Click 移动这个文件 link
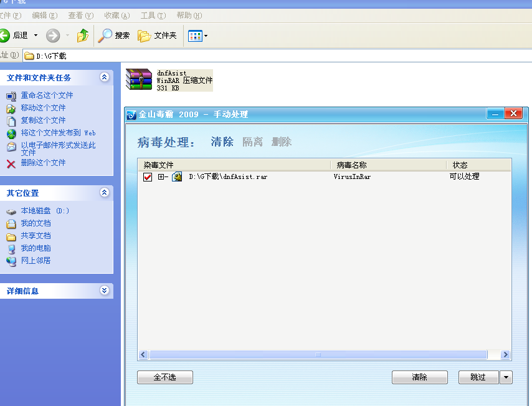 tap(43, 108)
